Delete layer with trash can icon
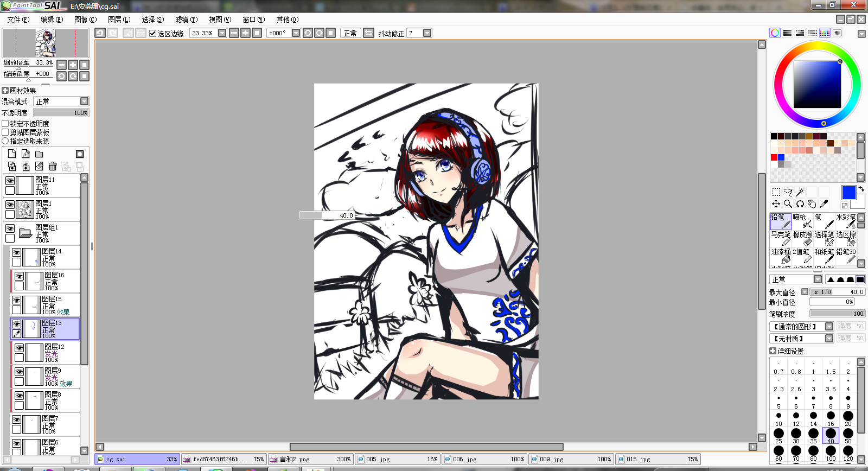This screenshot has height=471, width=868. pos(53,166)
